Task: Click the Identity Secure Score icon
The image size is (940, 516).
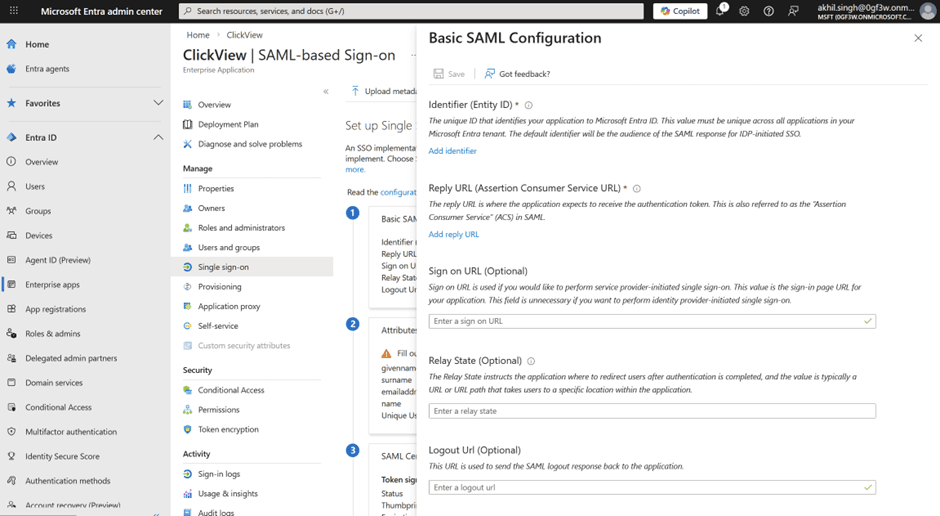Action: pos(11,456)
